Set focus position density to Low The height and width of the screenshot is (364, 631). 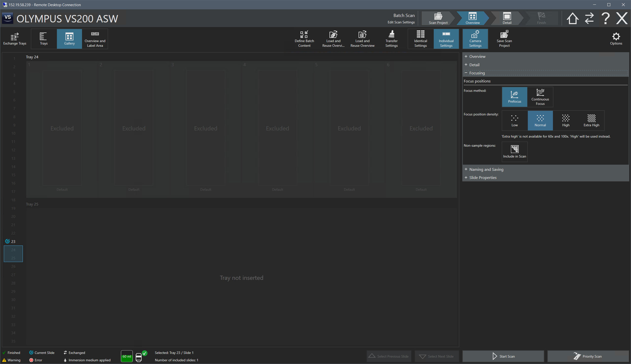pos(515,121)
